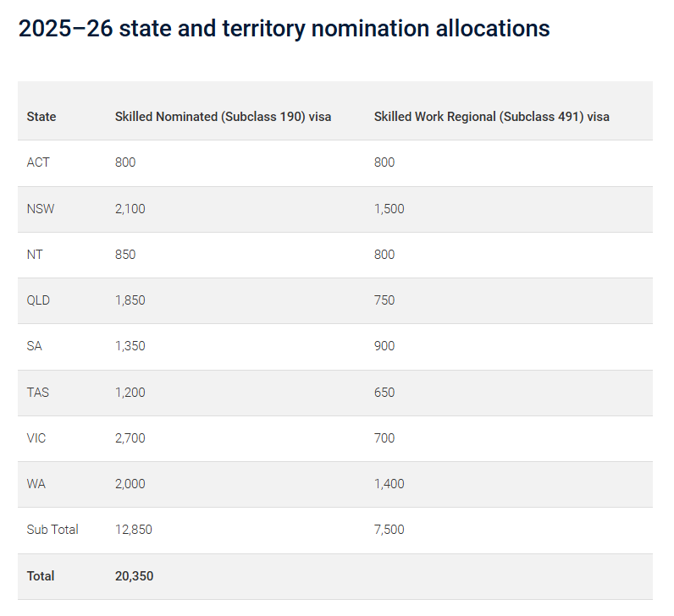Click the Skilled Nominated (Subclass 190) visa header

[223, 117]
